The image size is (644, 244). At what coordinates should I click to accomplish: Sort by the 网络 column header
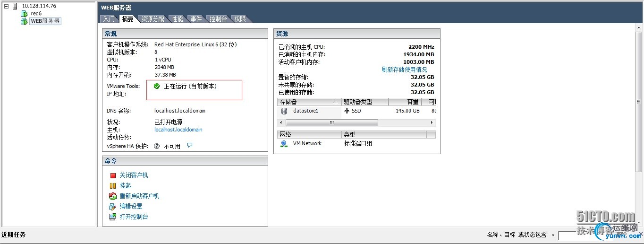(309, 135)
